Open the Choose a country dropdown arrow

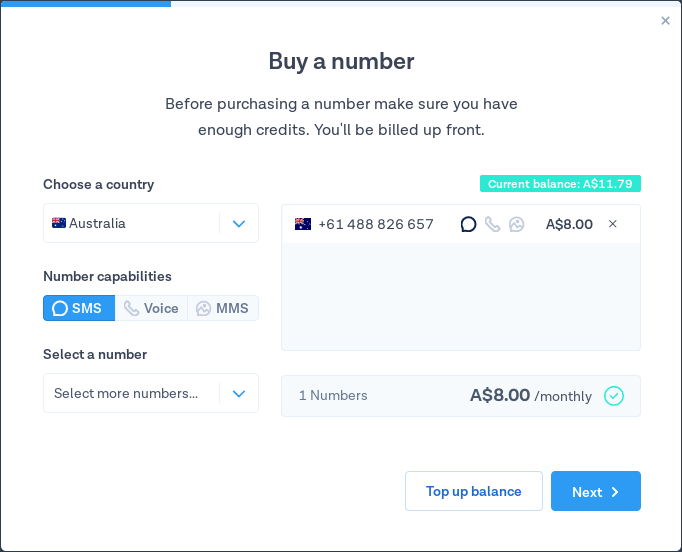239,224
